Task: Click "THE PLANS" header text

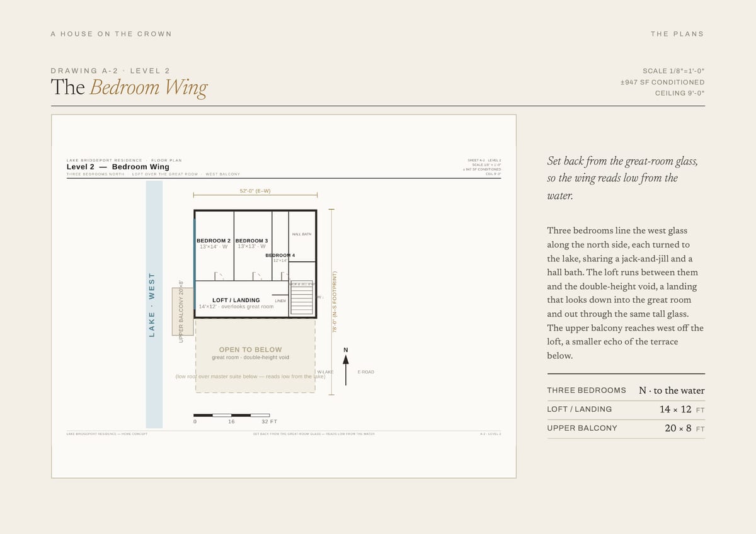Action: pos(677,34)
